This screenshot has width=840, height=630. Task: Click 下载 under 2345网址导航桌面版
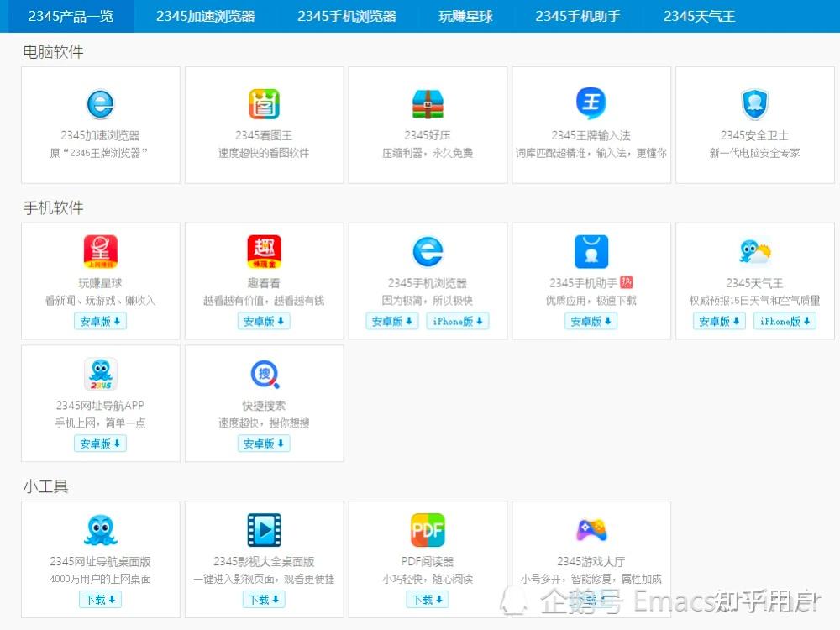tap(100, 600)
